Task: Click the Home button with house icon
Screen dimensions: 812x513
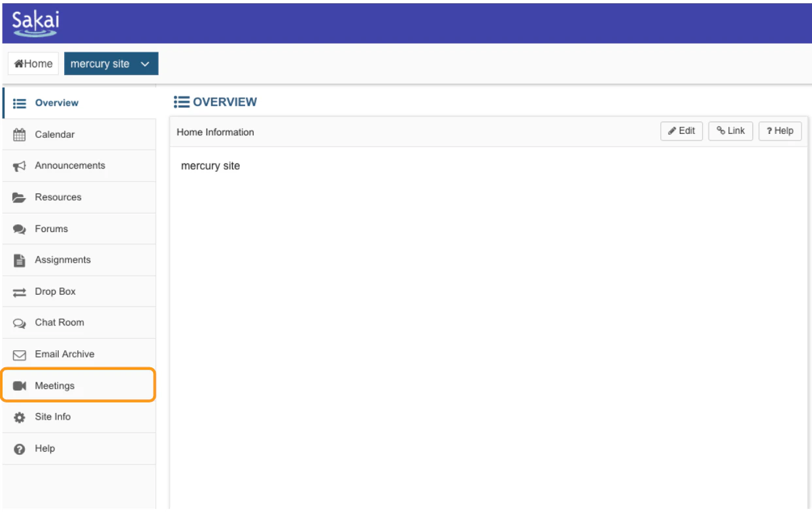Action: click(x=33, y=63)
